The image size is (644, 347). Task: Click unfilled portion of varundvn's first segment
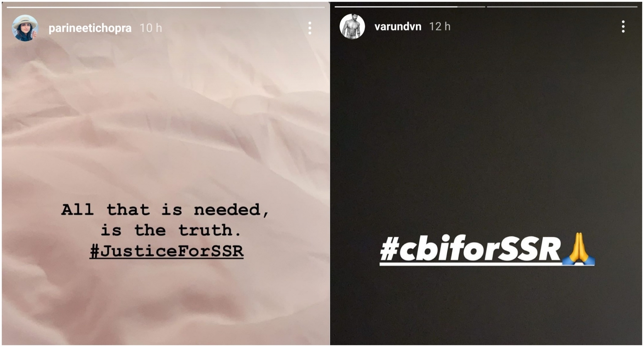471,6
